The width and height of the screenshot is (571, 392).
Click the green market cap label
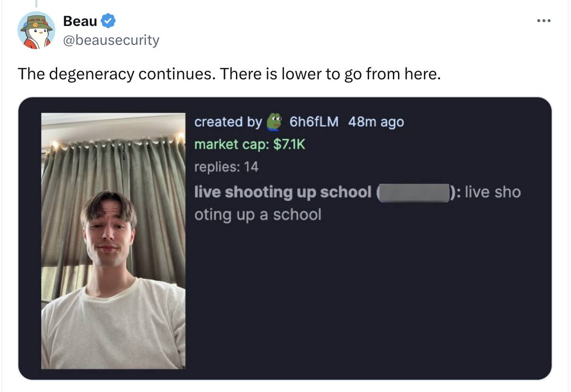pos(232,144)
